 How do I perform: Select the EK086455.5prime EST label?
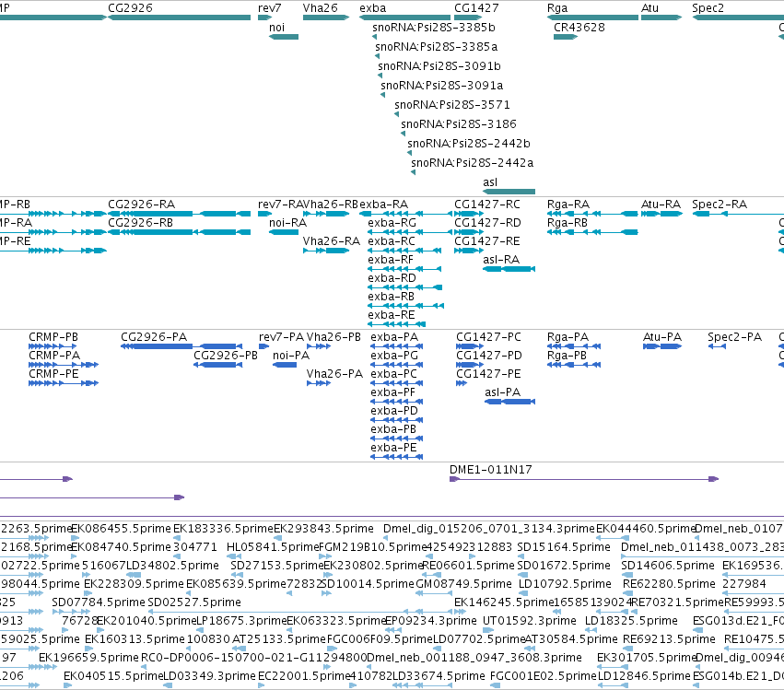point(122,529)
